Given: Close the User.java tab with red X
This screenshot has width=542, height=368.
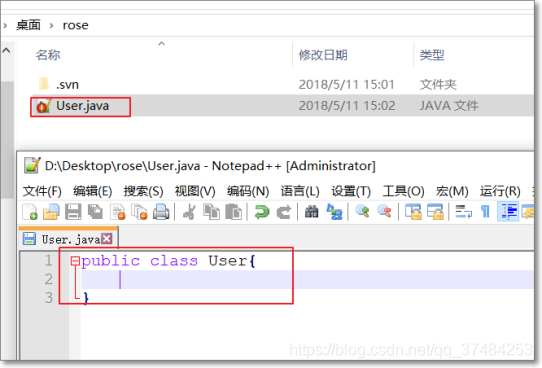Looking at the screenshot, I should click(107, 239).
